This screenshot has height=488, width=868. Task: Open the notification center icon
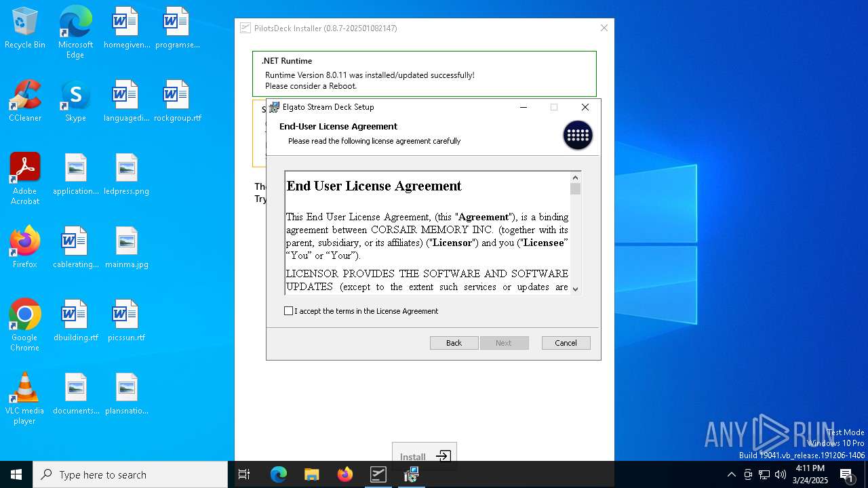(847, 474)
